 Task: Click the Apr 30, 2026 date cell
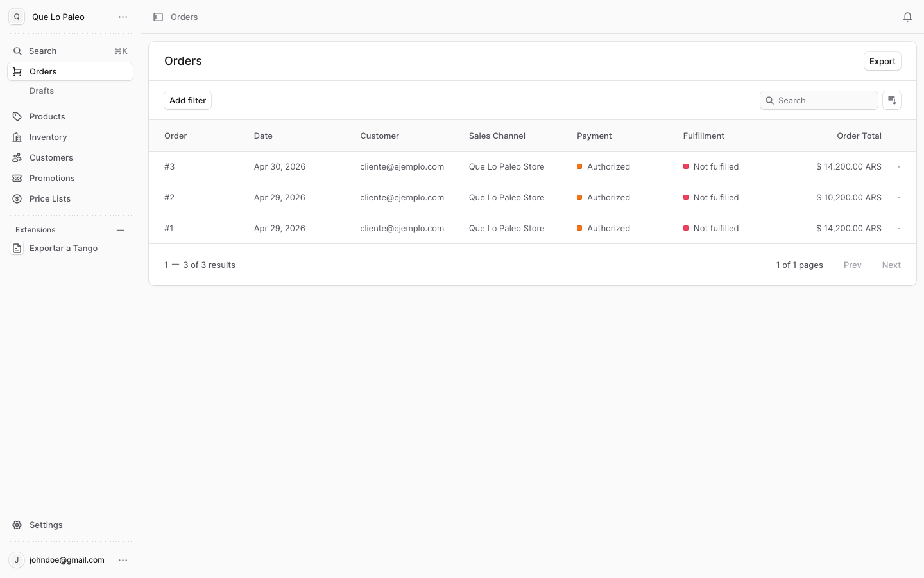[x=280, y=166]
